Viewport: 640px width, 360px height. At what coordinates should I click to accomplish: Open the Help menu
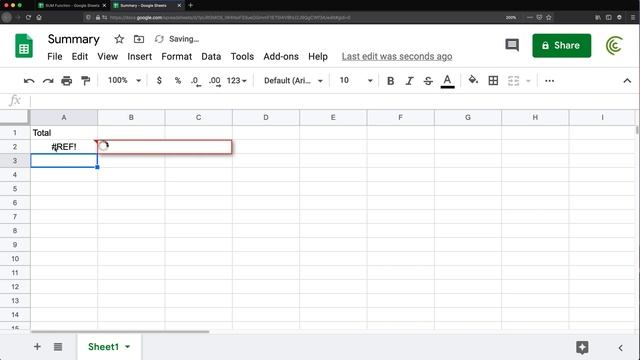(318, 56)
